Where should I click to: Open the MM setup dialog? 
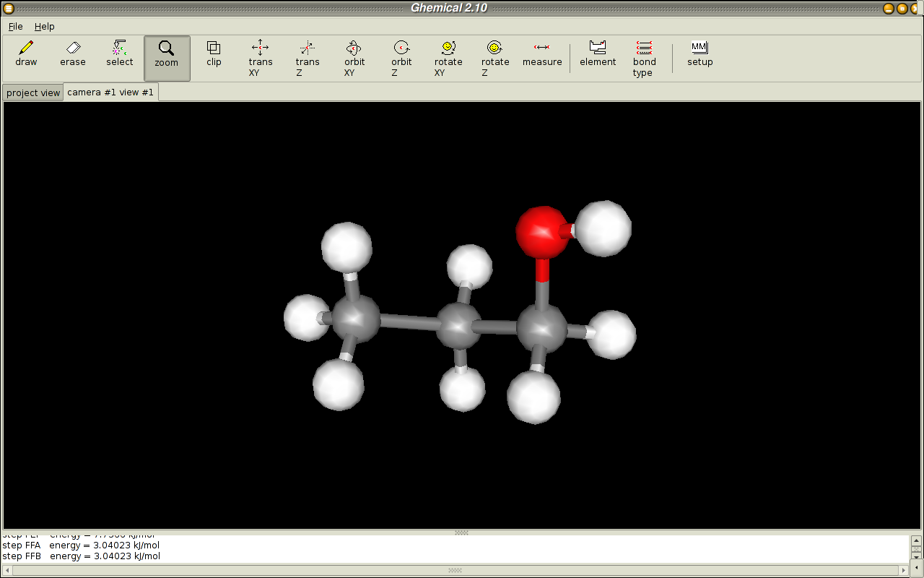coord(699,54)
